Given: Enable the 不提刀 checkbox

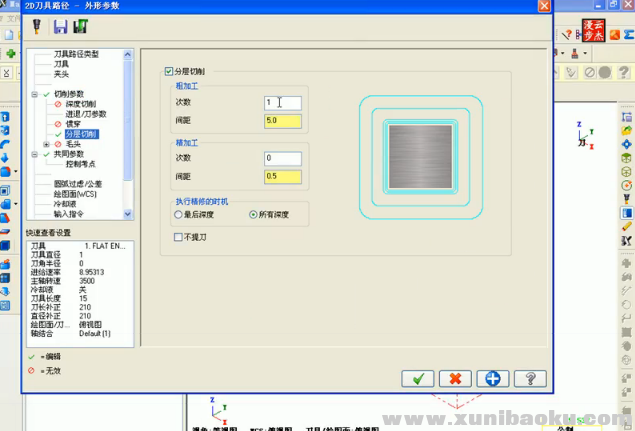Looking at the screenshot, I should coord(178,237).
